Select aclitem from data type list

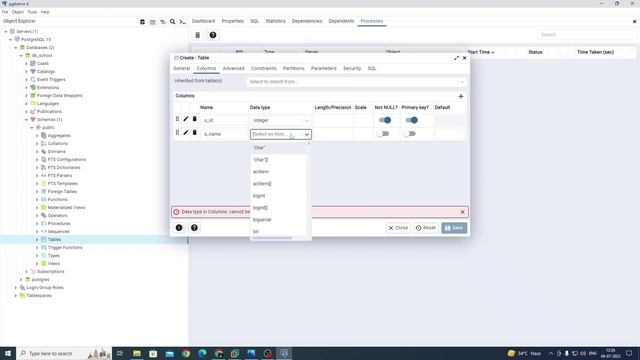(x=261, y=172)
